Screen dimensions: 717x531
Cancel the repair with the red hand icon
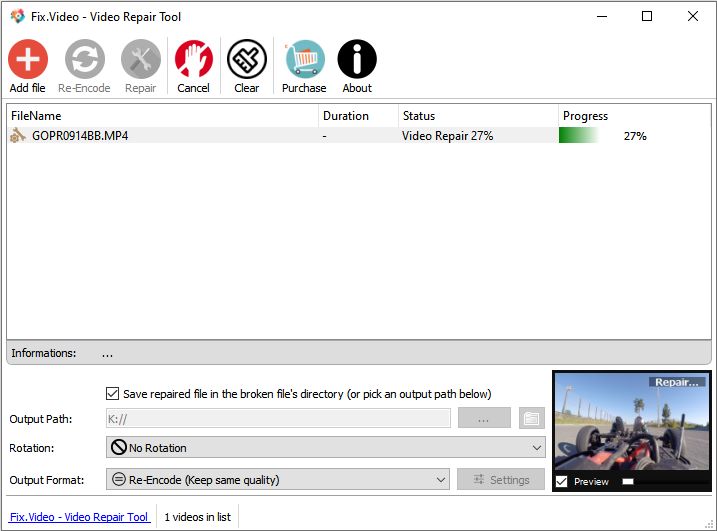(x=193, y=59)
